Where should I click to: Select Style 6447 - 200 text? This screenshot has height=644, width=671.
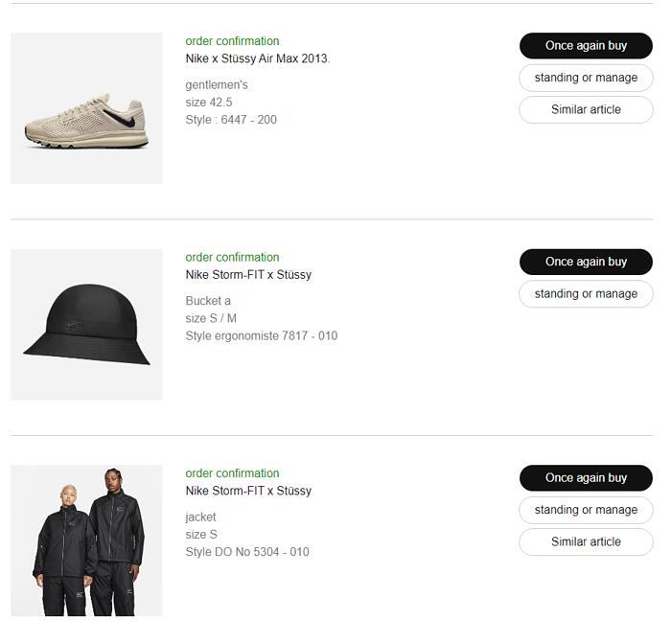tap(231, 120)
